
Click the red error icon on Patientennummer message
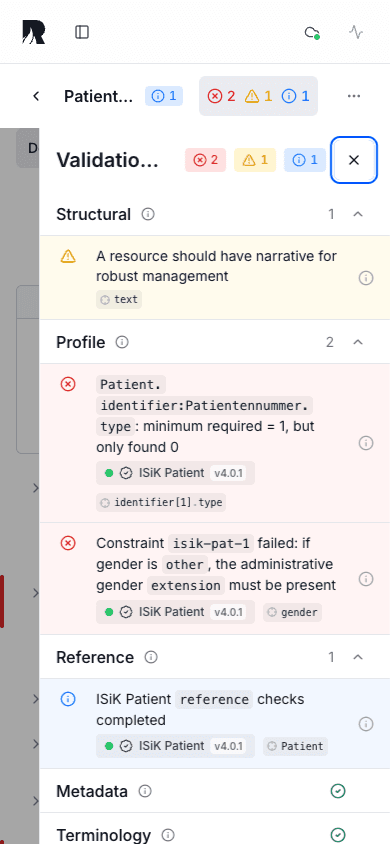[x=68, y=384]
